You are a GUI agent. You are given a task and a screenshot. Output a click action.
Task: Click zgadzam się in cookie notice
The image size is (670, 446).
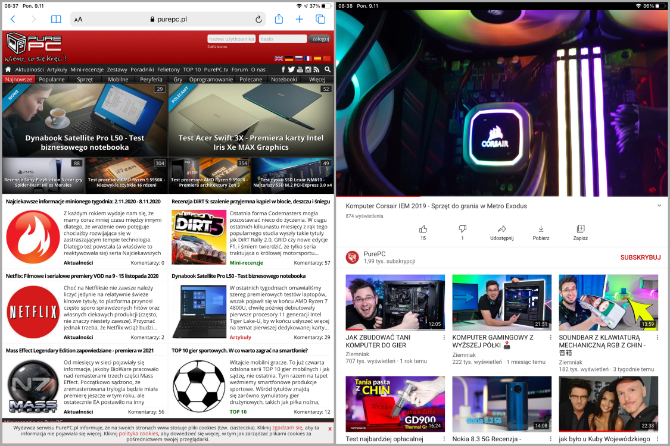(x=287, y=428)
